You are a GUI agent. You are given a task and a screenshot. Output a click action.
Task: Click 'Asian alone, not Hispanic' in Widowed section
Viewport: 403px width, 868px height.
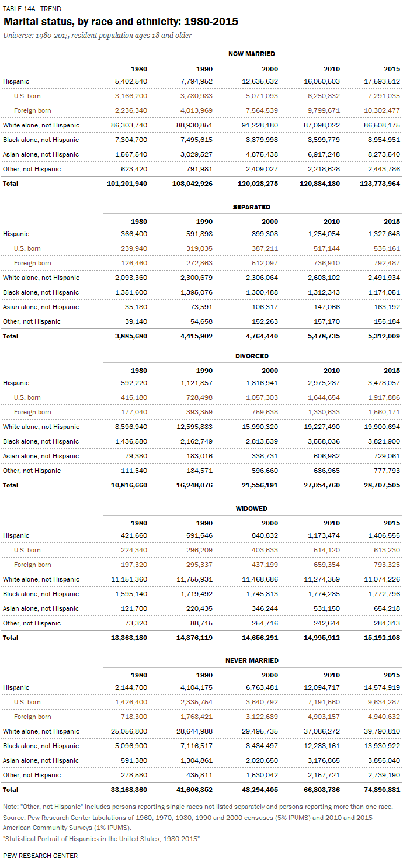[41, 608]
